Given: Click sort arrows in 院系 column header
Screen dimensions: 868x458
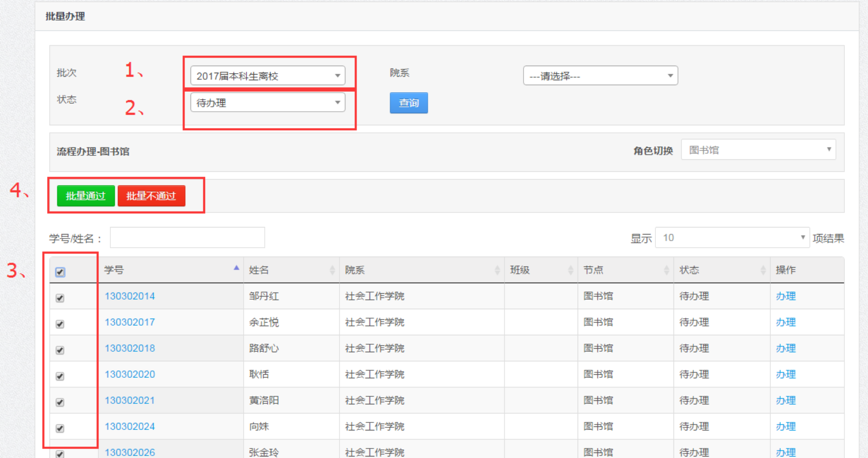Looking at the screenshot, I should coord(497,271).
